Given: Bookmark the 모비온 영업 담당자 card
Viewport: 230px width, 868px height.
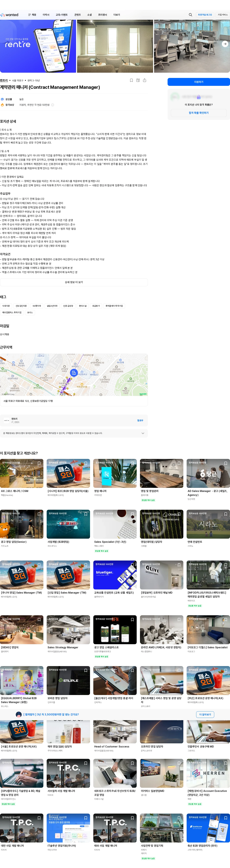Looking at the screenshot, I should pos(86,671).
